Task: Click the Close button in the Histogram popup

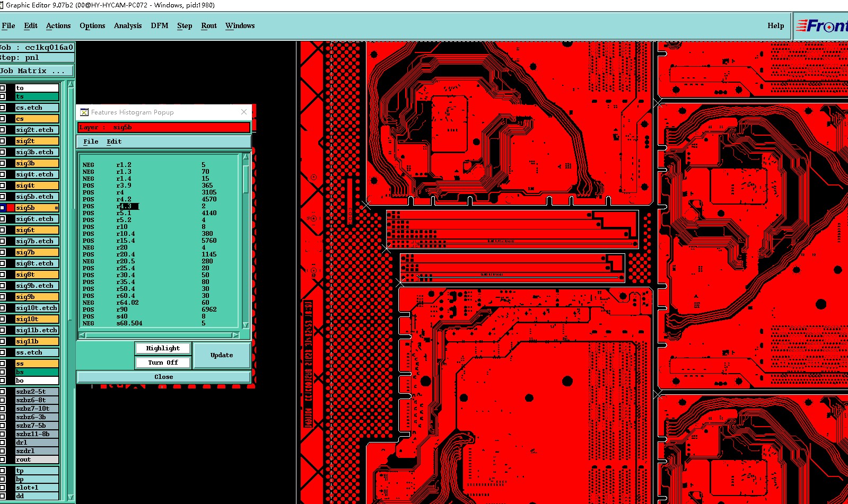Action: pyautogui.click(x=163, y=377)
